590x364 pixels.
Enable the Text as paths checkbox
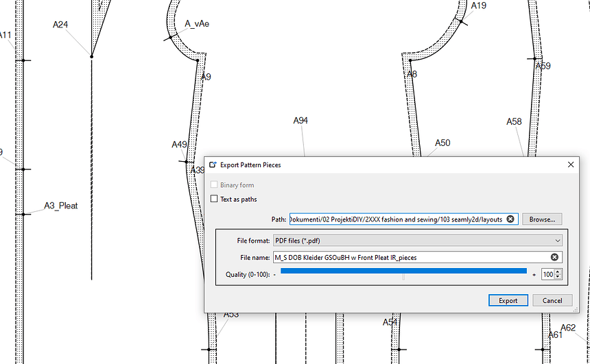214,199
